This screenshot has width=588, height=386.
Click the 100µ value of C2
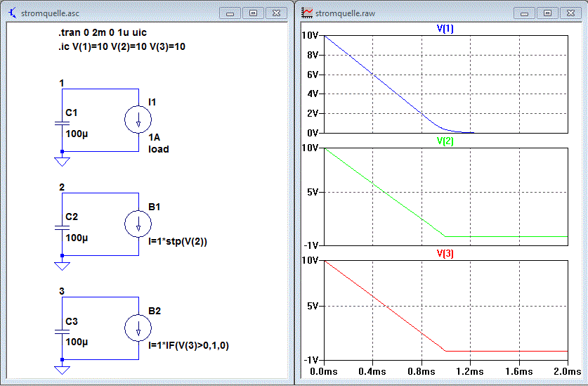(77, 238)
